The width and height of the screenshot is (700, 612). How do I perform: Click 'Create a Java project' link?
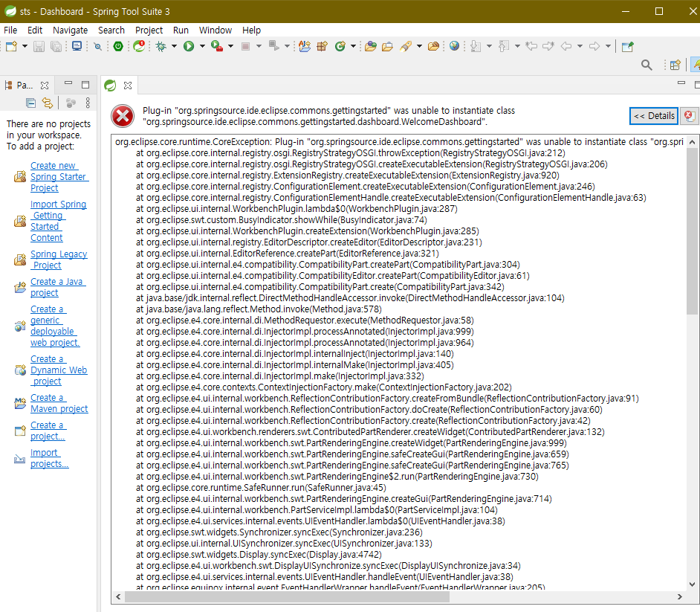(x=57, y=287)
